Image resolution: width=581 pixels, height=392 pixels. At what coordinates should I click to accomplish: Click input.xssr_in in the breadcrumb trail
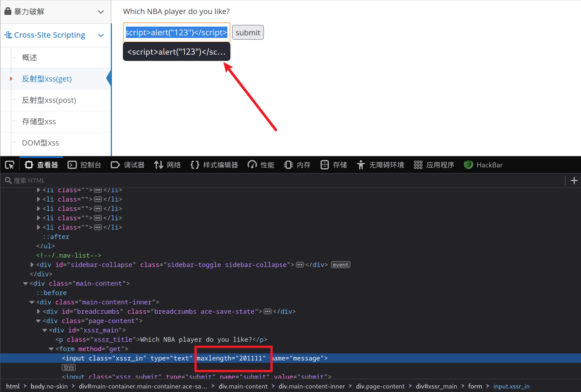click(x=511, y=386)
